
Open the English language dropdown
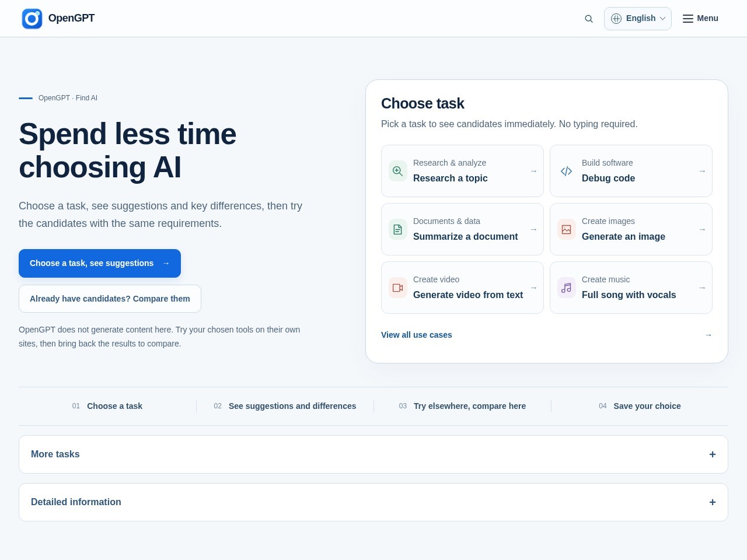638,19
